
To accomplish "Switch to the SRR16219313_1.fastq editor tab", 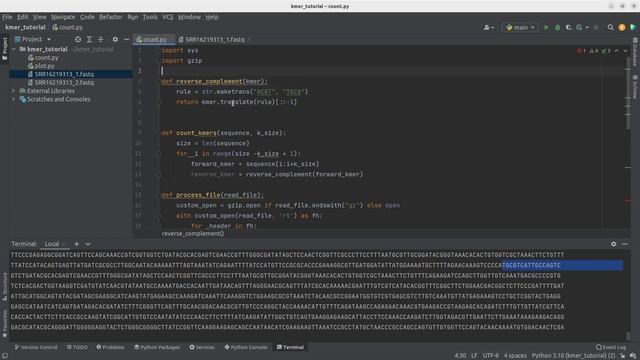I will click(x=214, y=39).
